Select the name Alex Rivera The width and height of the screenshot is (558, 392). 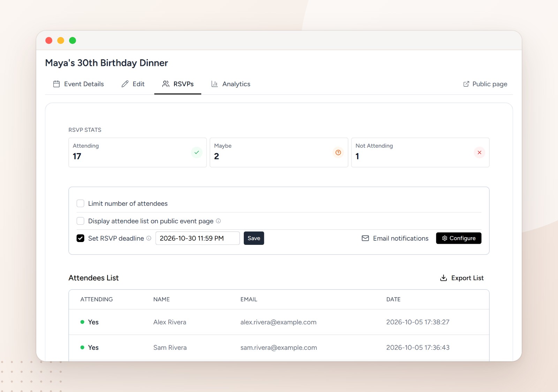coord(170,322)
